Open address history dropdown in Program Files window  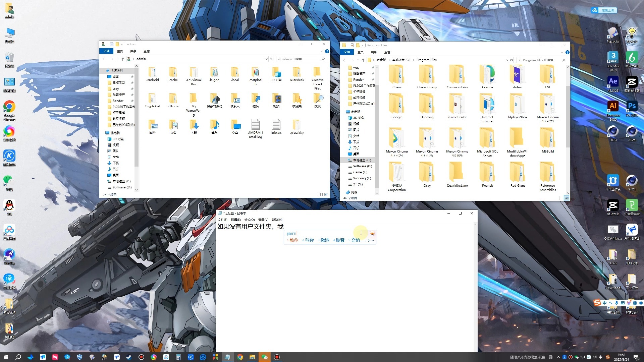tap(507, 60)
